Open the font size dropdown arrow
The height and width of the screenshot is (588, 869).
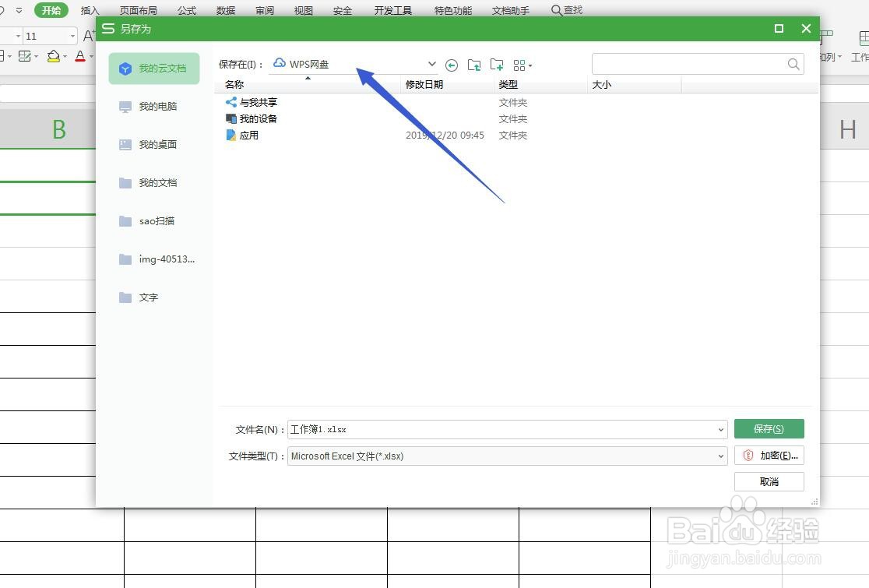tap(72, 36)
